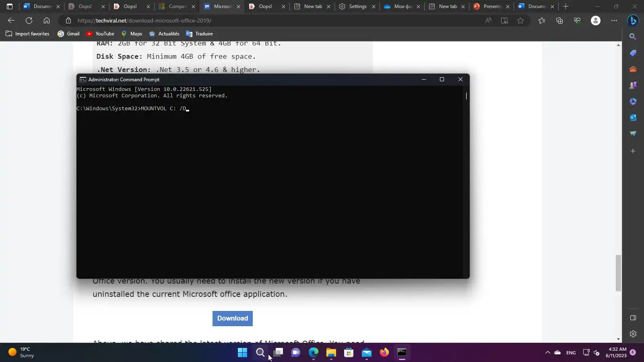Add a sidebar app with plus icon

click(633, 151)
